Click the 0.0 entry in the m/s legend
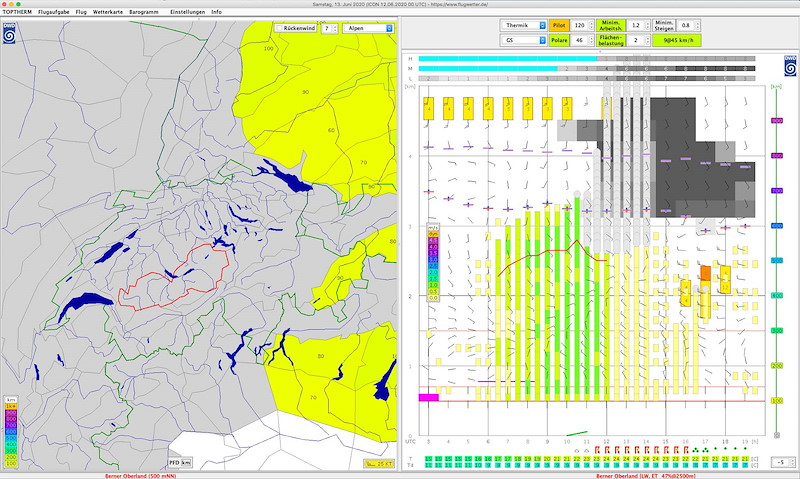The width and height of the screenshot is (800, 479). 433,298
